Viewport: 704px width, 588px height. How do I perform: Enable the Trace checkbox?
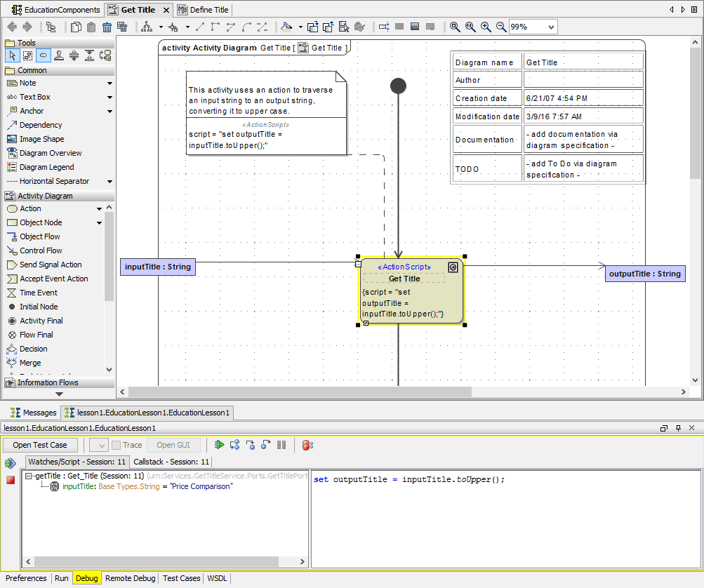pos(117,445)
